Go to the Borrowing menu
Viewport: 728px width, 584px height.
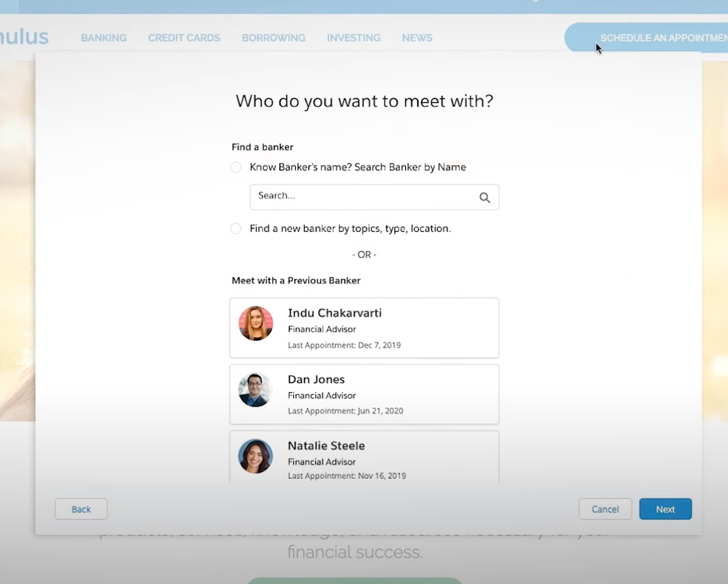pyautogui.click(x=274, y=38)
